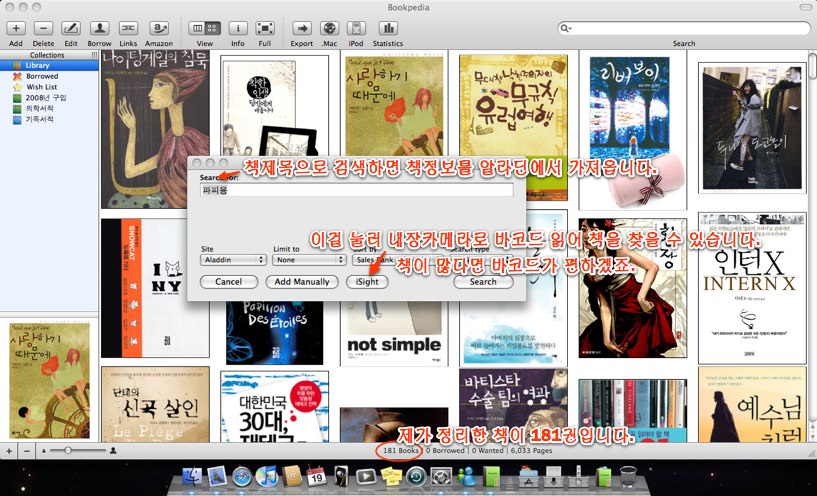Click the Add book toolbar icon
Screen dimensions: 817x496
[x=16, y=28]
